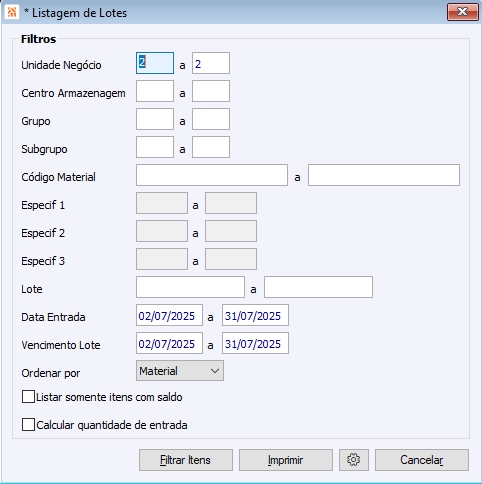This screenshot has height=484, width=482.
Task: Click Vencimento Lote start date field
Action: [169, 343]
